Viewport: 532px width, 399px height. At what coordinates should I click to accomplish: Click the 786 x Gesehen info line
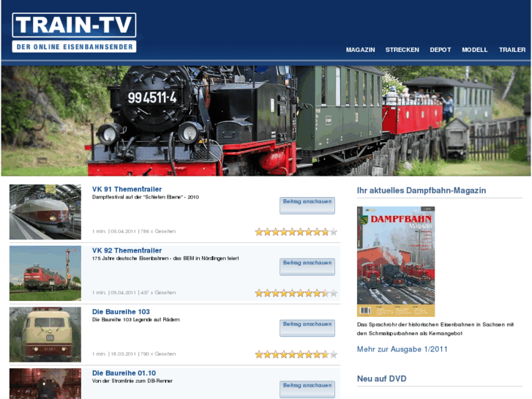134,231
